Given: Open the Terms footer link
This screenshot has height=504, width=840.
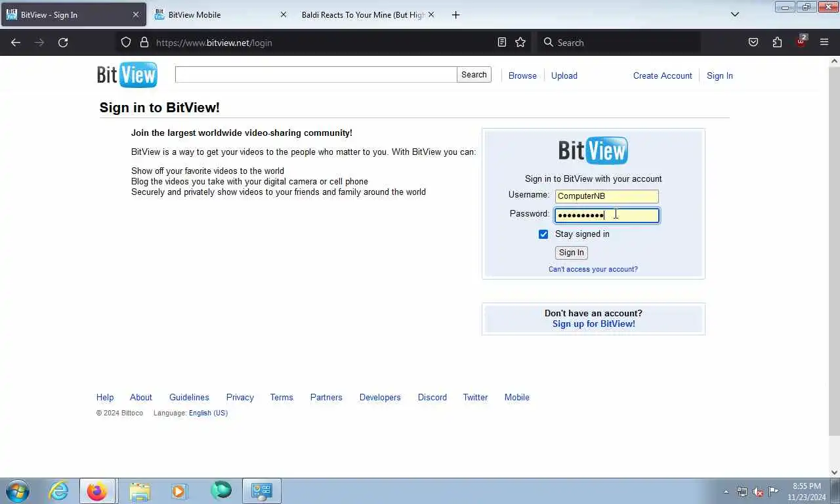Looking at the screenshot, I should pos(282,397).
